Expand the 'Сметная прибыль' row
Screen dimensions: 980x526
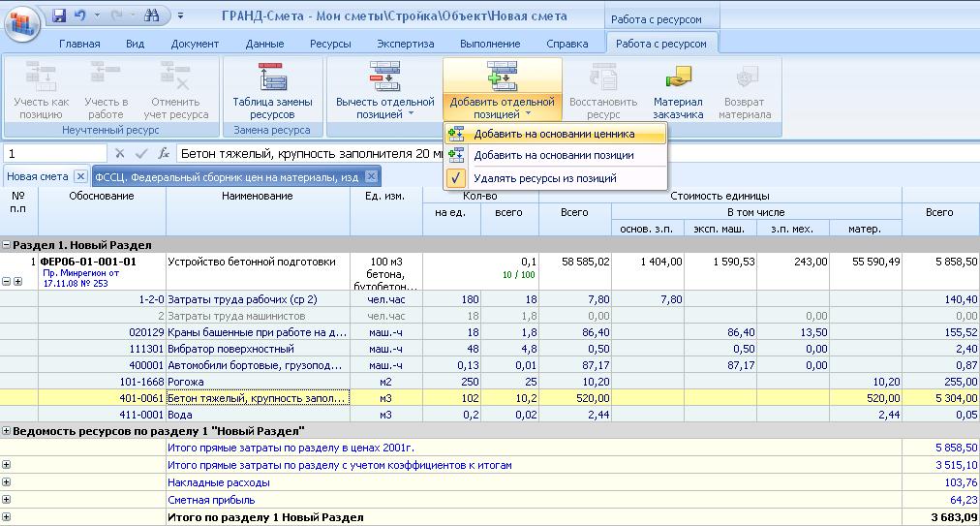[6, 500]
